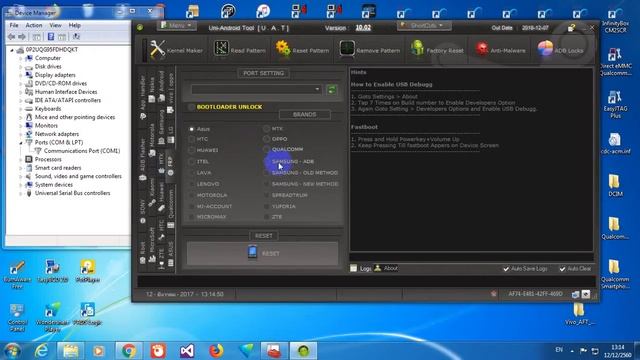Image resolution: width=640 pixels, height=360 pixels.
Task: Expand the Display adapters node
Action: (21, 75)
